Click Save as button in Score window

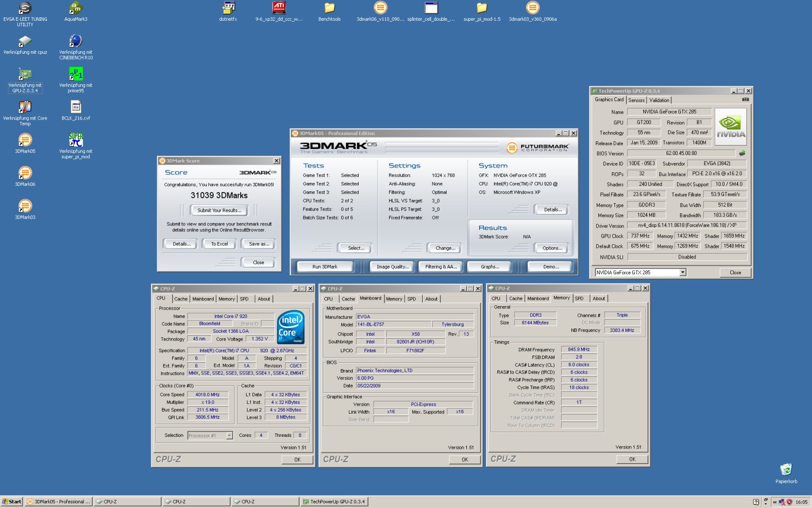[x=259, y=244]
